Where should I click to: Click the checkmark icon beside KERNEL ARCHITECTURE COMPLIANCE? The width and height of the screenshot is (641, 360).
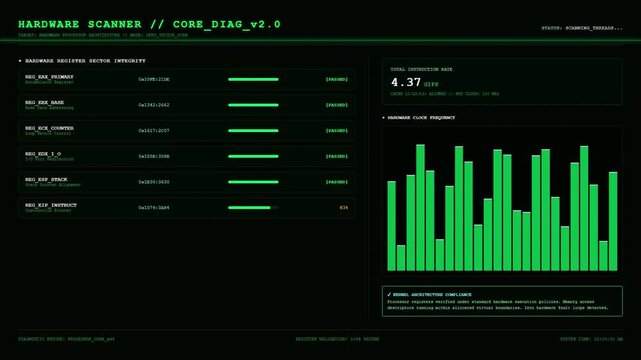[x=389, y=294]
